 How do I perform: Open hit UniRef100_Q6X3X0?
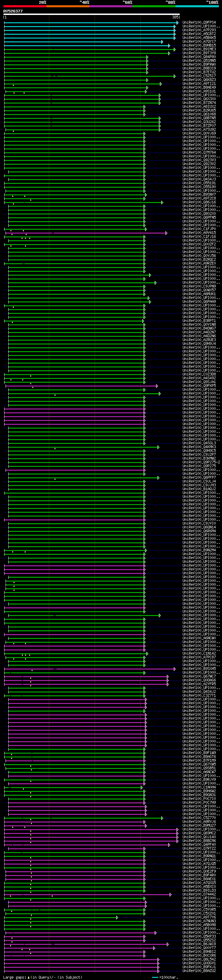199,99
